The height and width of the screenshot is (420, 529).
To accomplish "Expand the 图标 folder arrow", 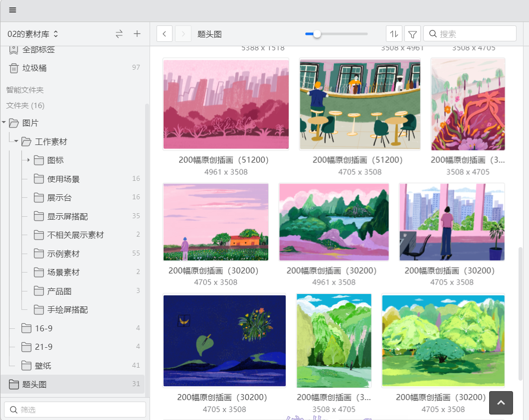I will point(29,160).
